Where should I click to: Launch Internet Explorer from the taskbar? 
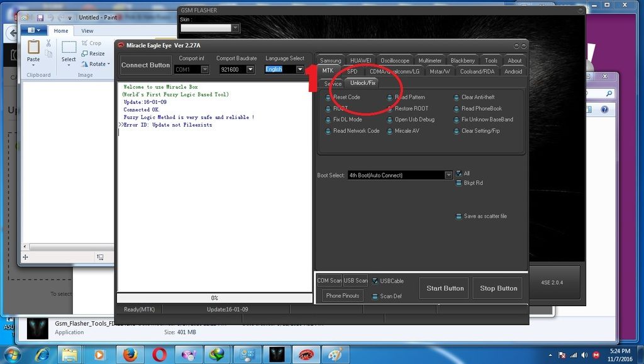tap(42, 354)
